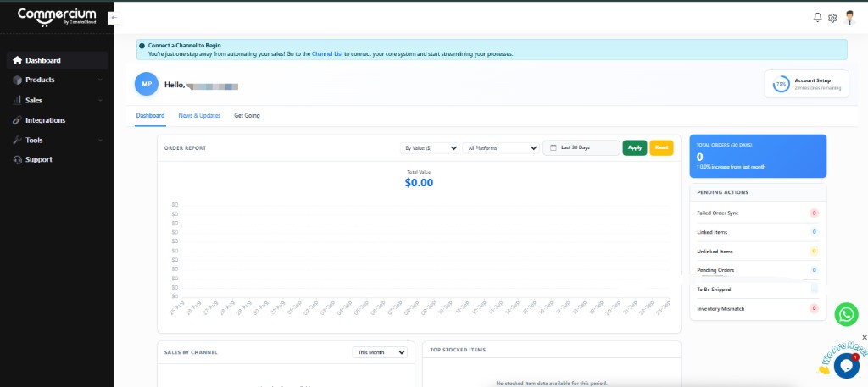The image size is (868, 387).
Task: Click info icon in channel banner
Action: (x=142, y=46)
